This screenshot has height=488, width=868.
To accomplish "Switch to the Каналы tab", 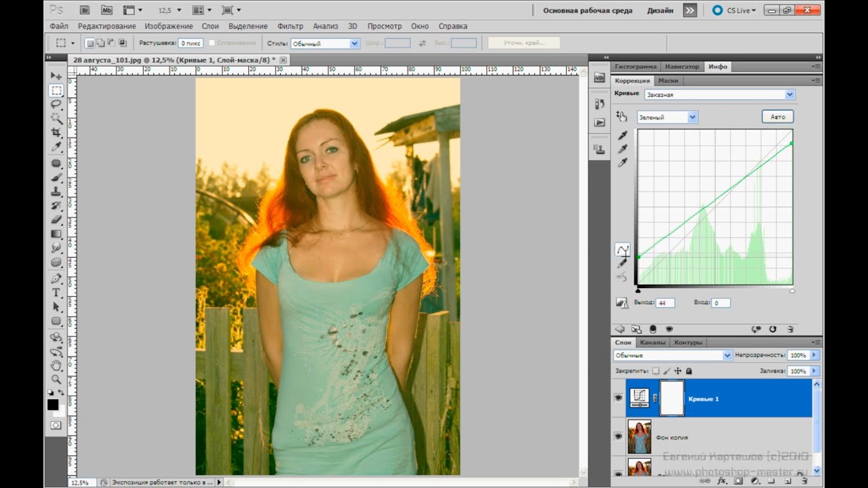I will pos(653,342).
